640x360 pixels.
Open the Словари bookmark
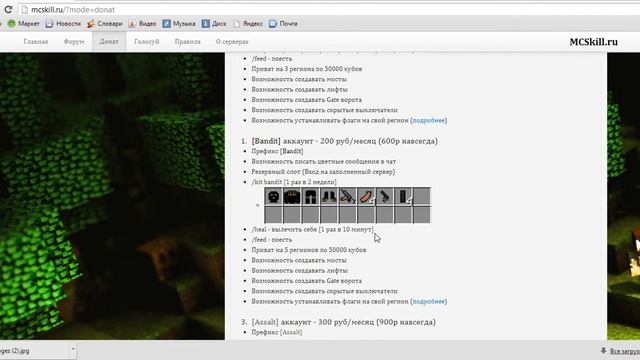click(104, 24)
